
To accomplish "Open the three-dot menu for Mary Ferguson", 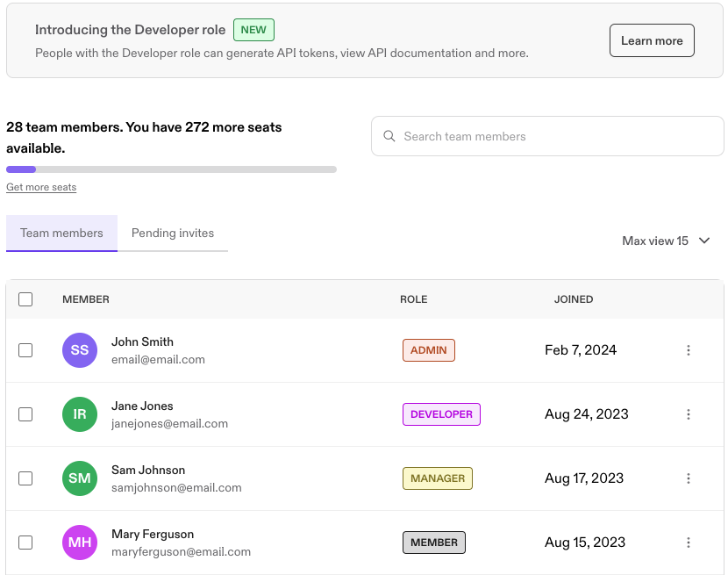I will (x=689, y=543).
